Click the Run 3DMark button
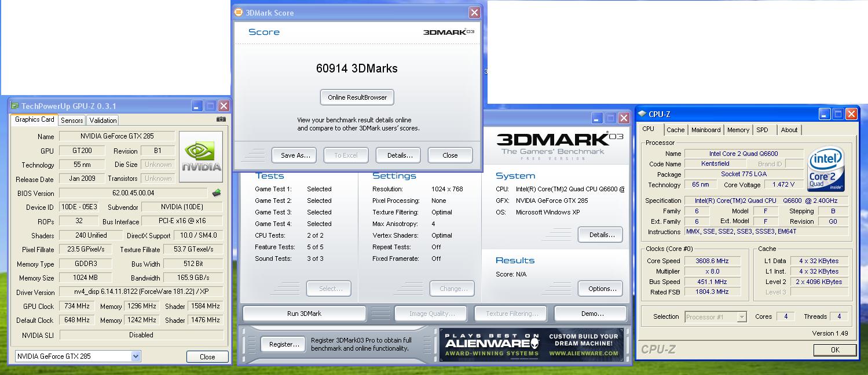Viewport: 868px width, 375px height. click(304, 314)
